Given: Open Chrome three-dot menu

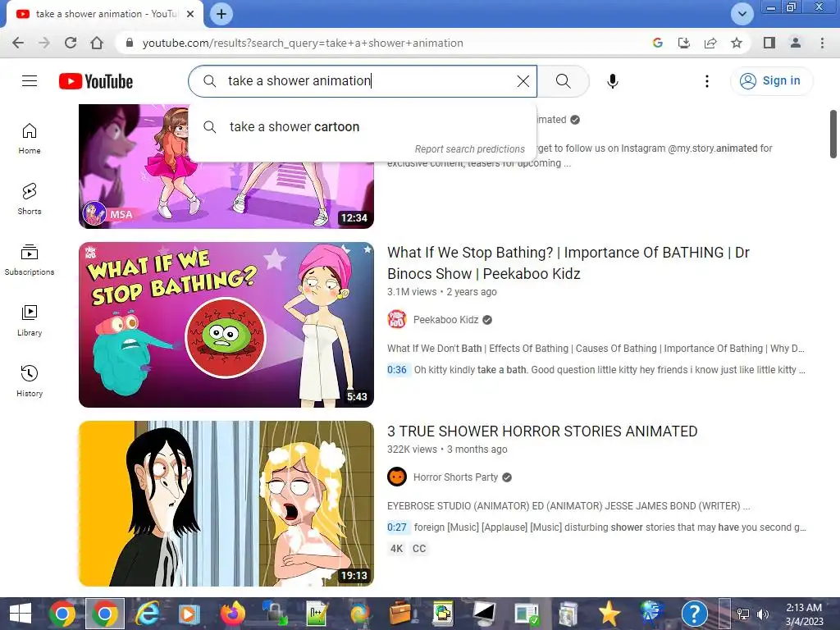Looking at the screenshot, I should pos(822,43).
